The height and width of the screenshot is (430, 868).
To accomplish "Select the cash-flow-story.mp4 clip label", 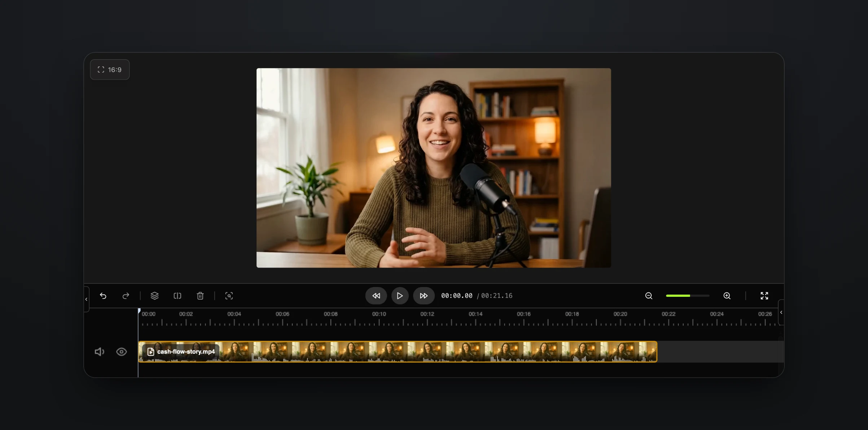I will pos(181,352).
